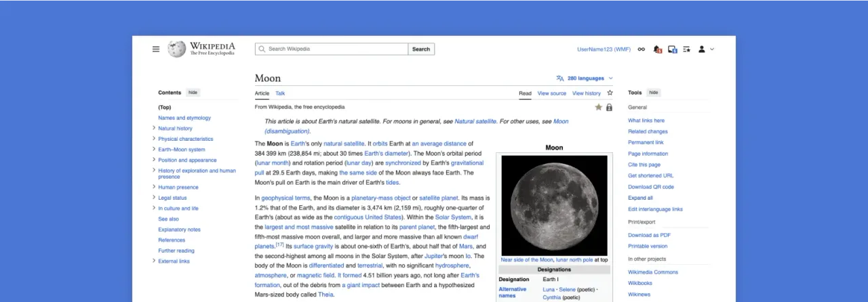The height and width of the screenshot is (302, 868).
Task: Focus the Search Wikipedia input field
Action: pos(332,49)
